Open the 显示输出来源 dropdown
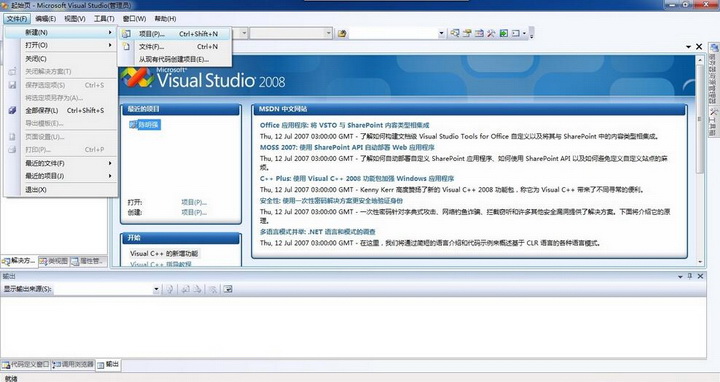Viewport: 720px width, 382px height. click(x=156, y=289)
